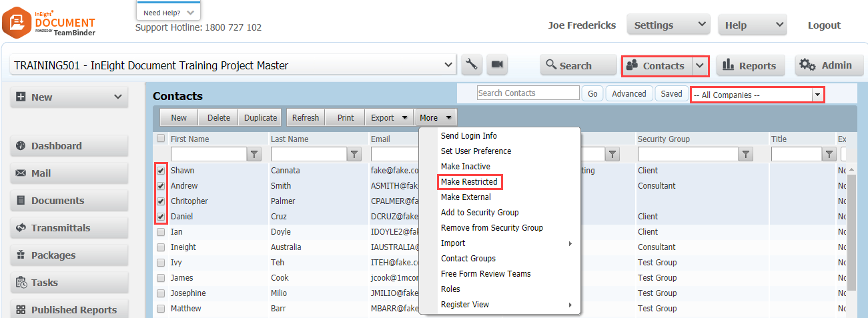
Task: Click the video camera icon button
Action: pyautogui.click(x=496, y=65)
